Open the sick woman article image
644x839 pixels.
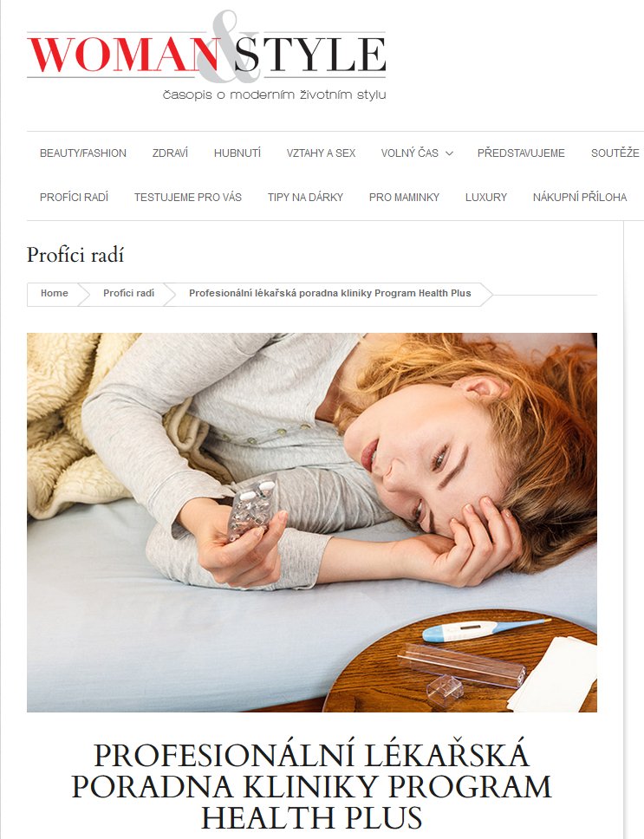pos(312,523)
